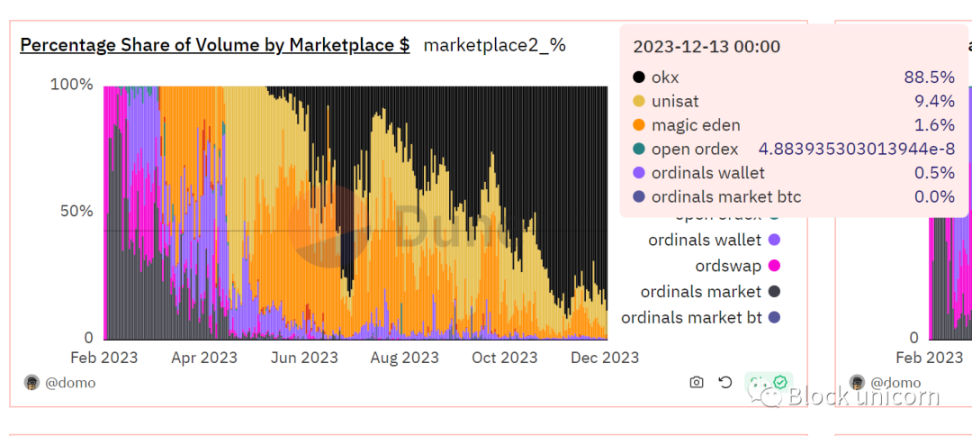Click domo's avatar in the second chart

[x=857, y=382]
